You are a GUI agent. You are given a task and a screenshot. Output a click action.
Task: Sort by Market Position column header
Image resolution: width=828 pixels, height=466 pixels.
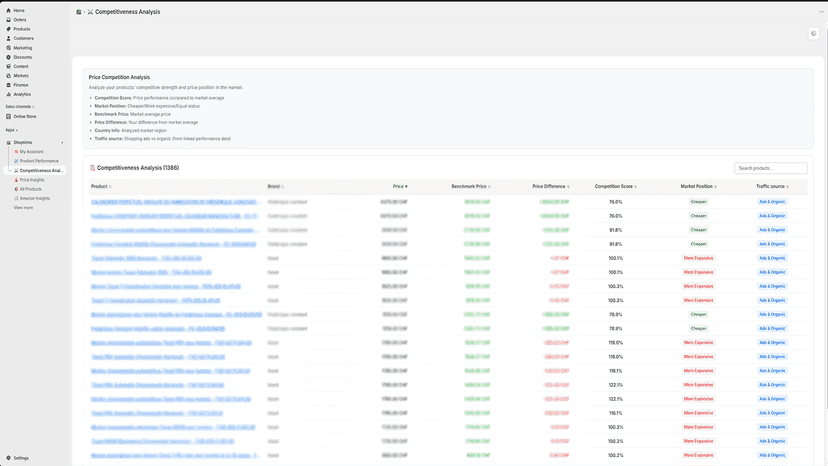click(698, 187)
